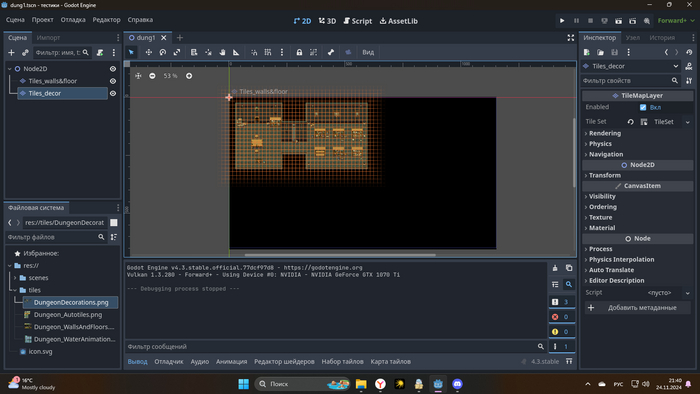Click the add new node plus icon
The height and width of the screenshot is (394, 700).
[x=11, y=53]
